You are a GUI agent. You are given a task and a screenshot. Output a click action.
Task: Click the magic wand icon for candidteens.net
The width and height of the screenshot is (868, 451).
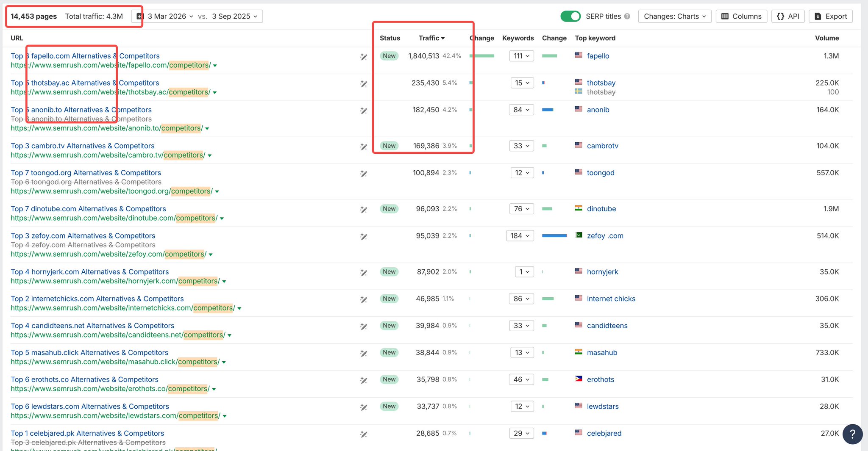coord(364,326)
